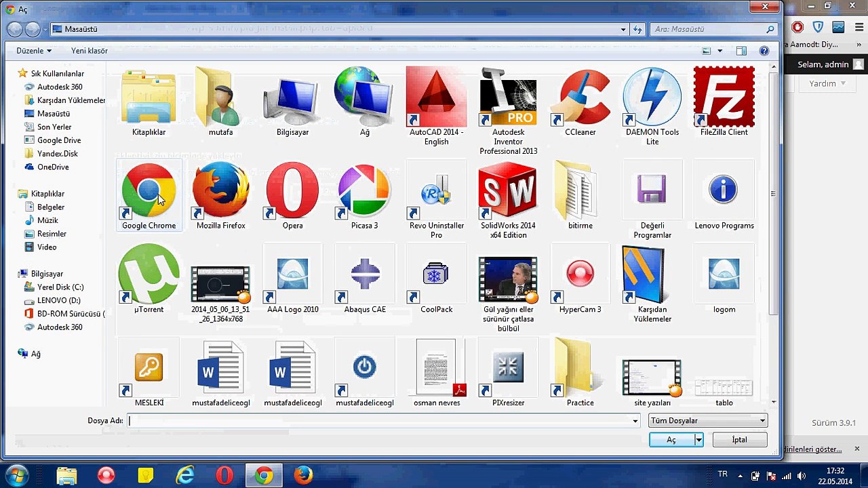Select the osman nevres PDF file
The height and width of the screenshot is (488, 868).
[436, 373]
